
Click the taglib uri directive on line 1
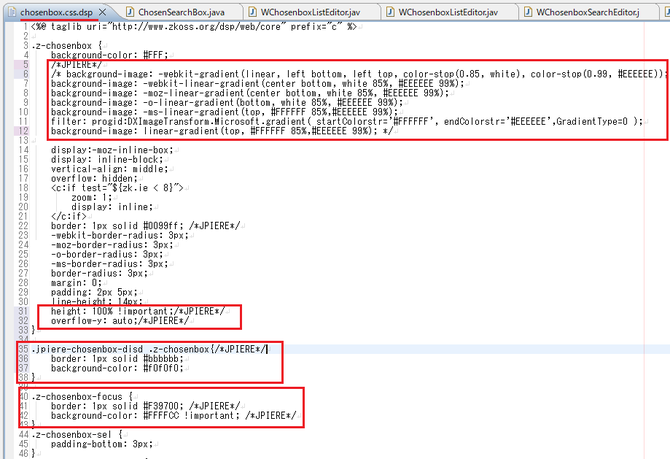194,27
